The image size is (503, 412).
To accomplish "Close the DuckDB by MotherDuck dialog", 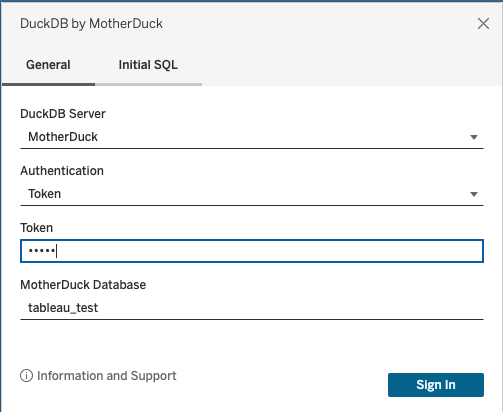I will 483,24.
